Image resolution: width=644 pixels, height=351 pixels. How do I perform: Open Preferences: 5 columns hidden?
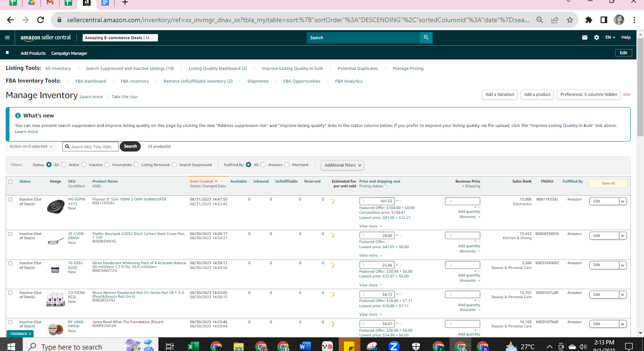pyautogui.click(x=589, y=94)
